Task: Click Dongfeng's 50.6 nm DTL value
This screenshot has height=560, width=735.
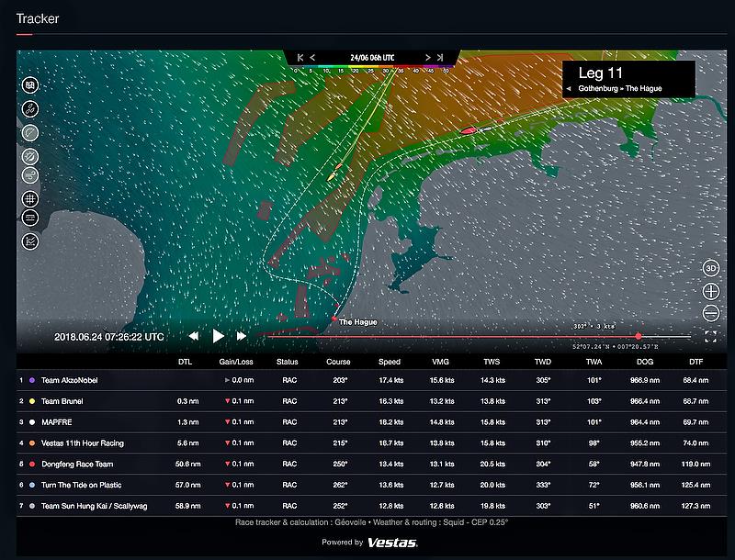Action: coord(188,464)
